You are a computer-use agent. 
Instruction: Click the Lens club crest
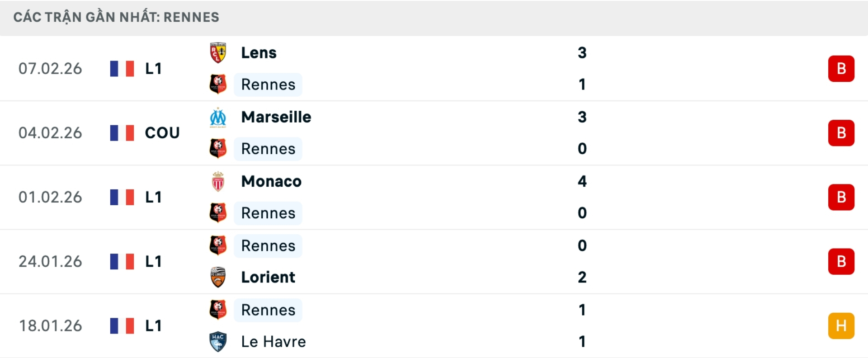click(x=218, y=52)
